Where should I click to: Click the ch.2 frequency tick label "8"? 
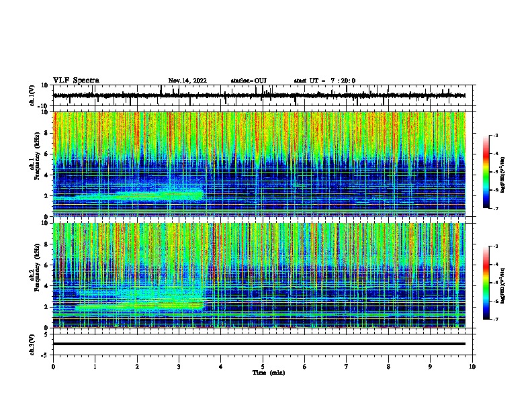point(46,244)
